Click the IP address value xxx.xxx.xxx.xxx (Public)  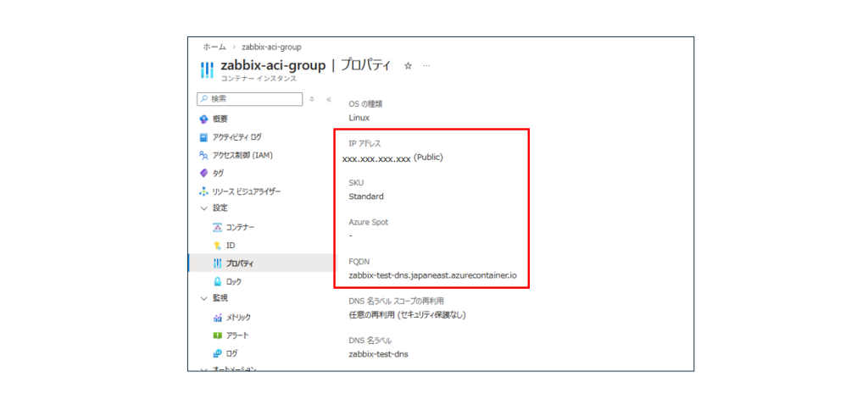pos(392,158)
